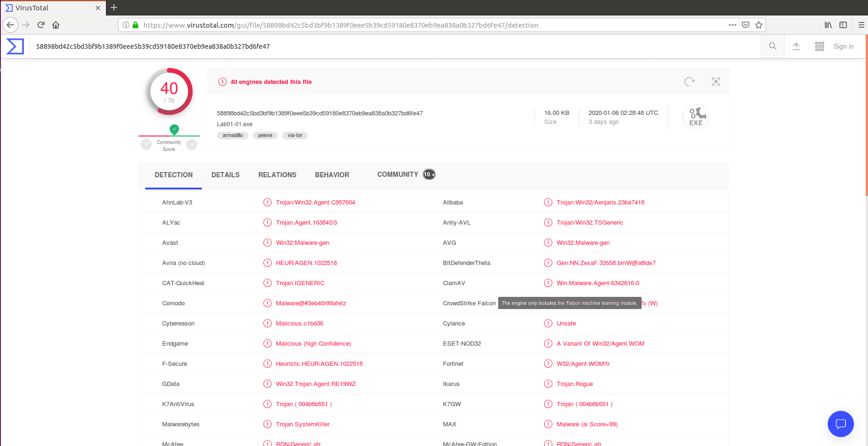Click the alert icon in the AhnLab-V3 row
The image size is (868, 446).
[x=267, y=202]
